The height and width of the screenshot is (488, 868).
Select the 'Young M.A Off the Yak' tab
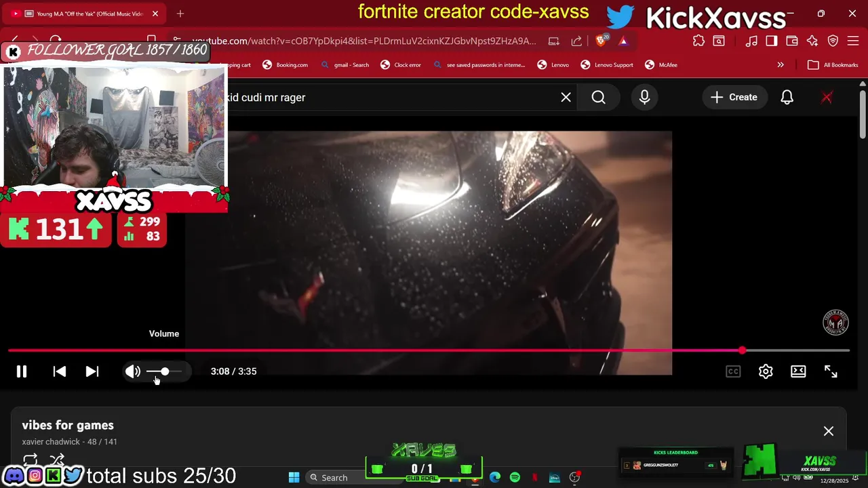coord(85,14)
